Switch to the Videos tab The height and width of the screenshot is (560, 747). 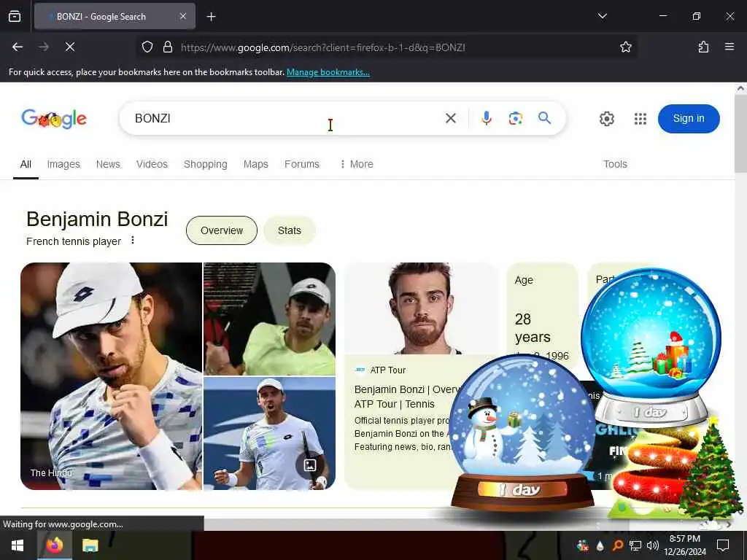point(152,164)
